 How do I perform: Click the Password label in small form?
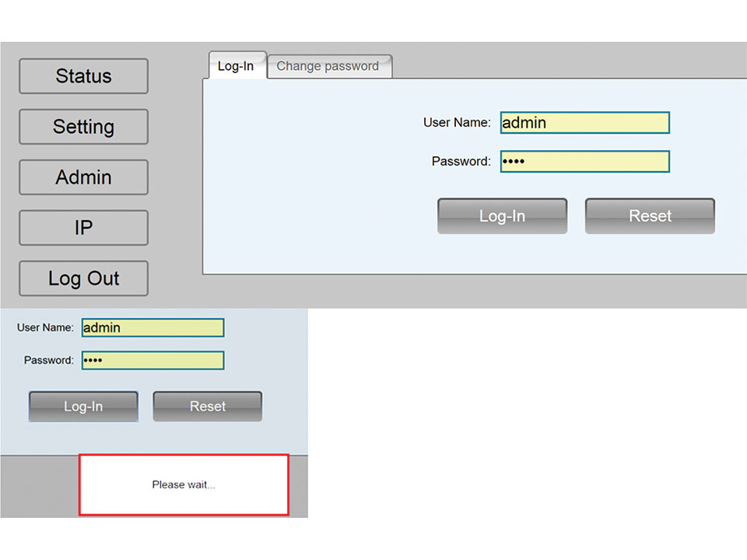point(48,361)
